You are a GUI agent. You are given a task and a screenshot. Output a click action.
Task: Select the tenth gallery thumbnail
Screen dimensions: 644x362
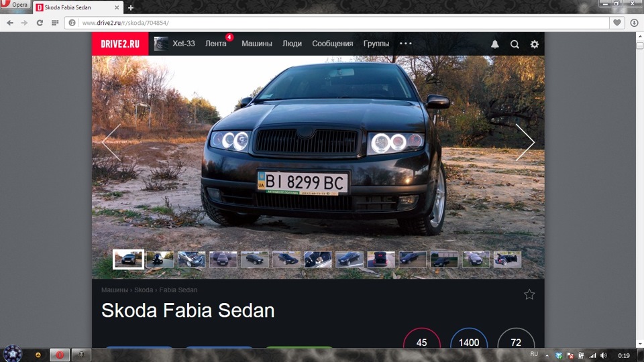pyautogui.click(x=413, y=259)
